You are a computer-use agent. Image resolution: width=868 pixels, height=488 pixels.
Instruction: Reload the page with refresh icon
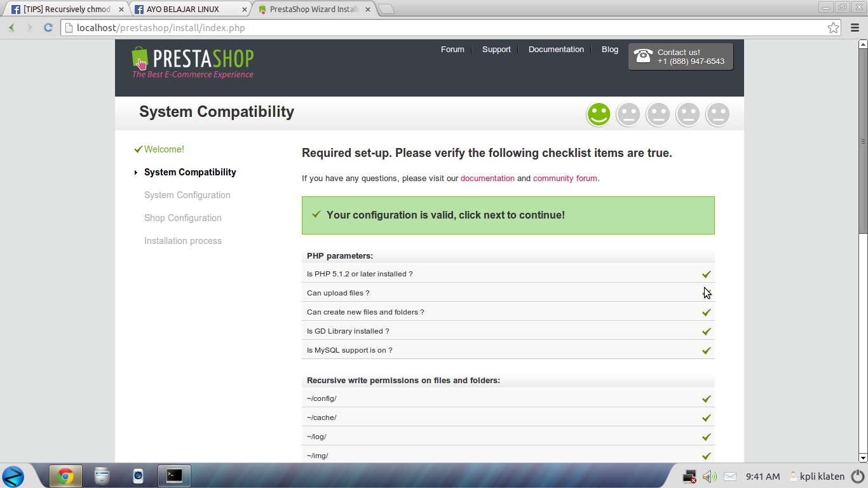point(48,27)
